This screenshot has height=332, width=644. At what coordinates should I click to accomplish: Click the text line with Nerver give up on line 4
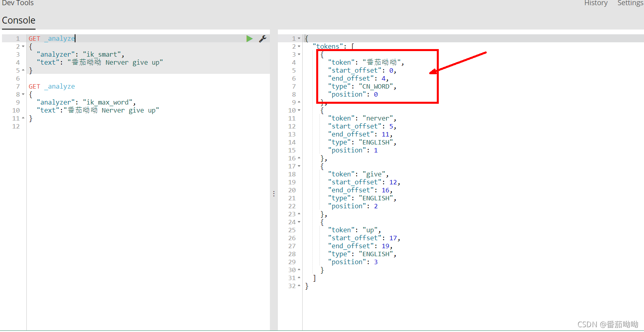coord(100,63)
